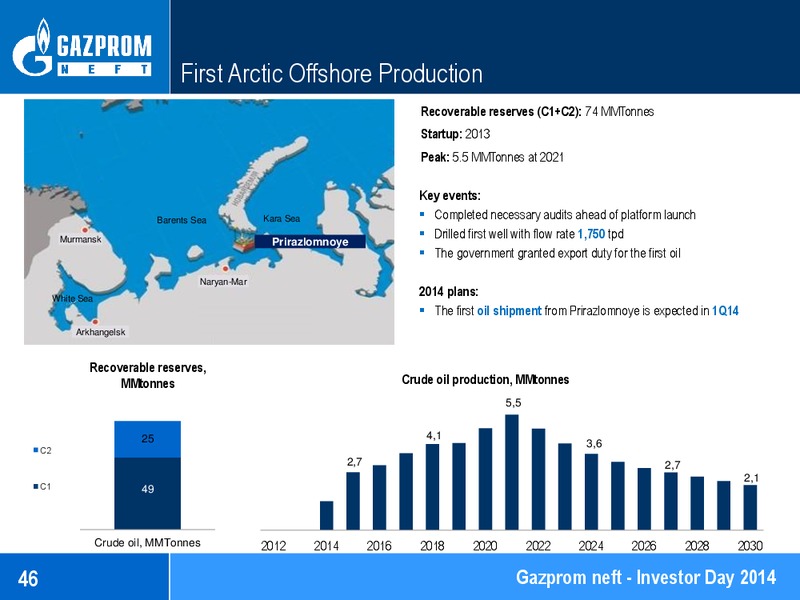Screen dimensions: 800x600
Task: Click the '2014 plans:' heading
Action: 448,292
